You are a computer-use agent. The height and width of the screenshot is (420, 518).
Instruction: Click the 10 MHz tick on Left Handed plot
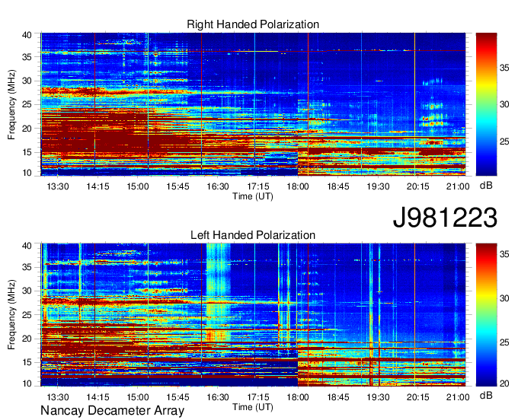(x=27, y=383)
